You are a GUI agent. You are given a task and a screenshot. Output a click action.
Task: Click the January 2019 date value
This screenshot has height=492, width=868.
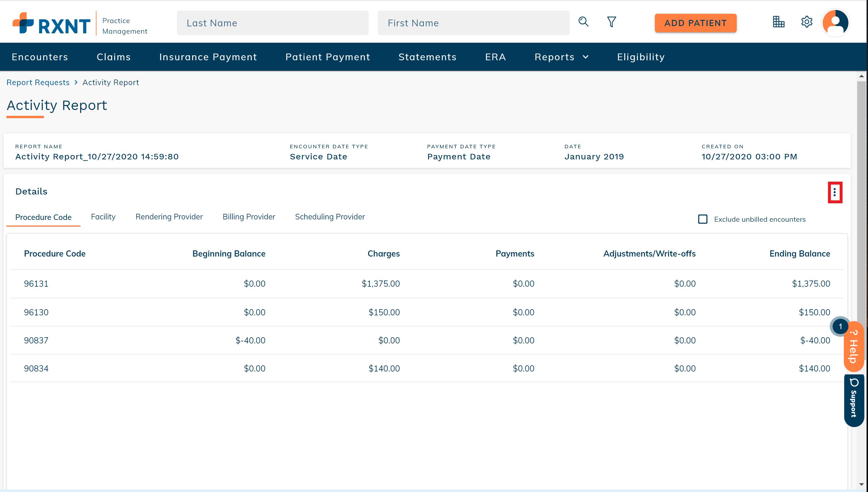point(594,156)
